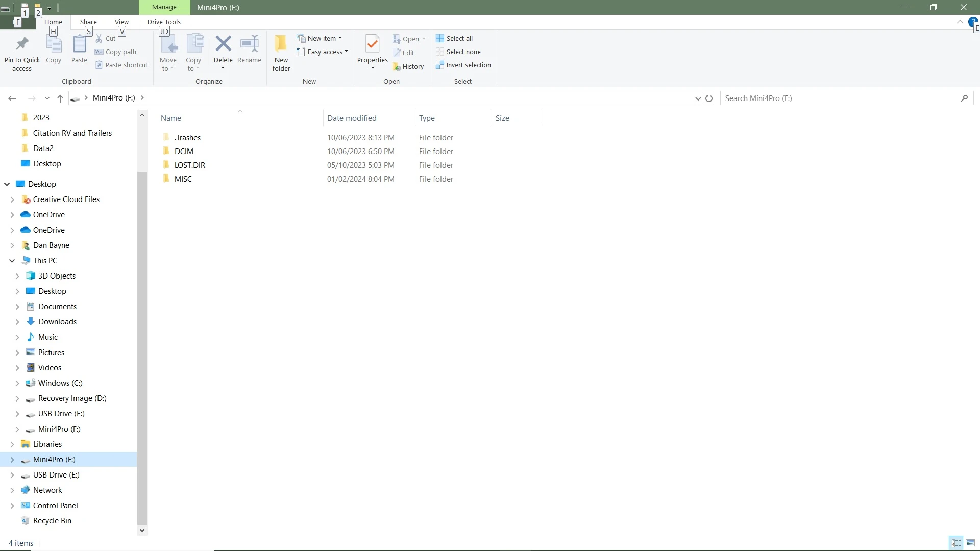Select the DCIM folder
Viewport: 980px width, 551px height.
pos(184,152)
